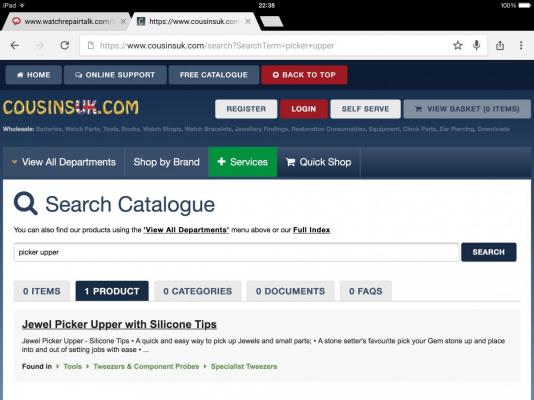The height and width of the screenshot is (400, 534).
Task: Expand the View All Departments menu
Action: click(x=64, y=162)
